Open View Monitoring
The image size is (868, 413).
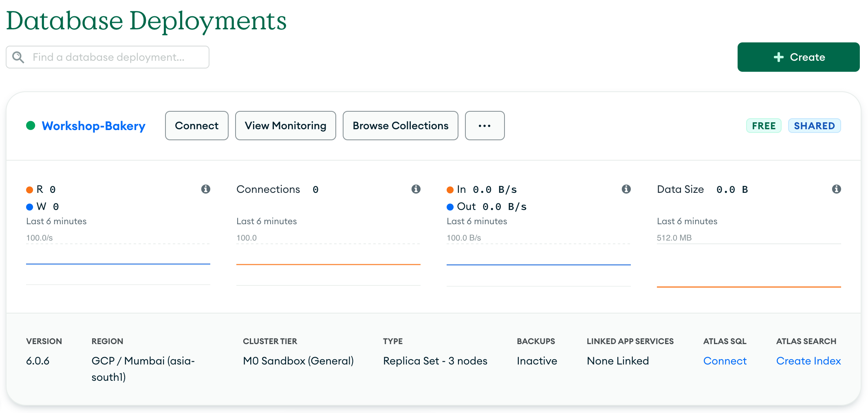click(x=286, y=126)
